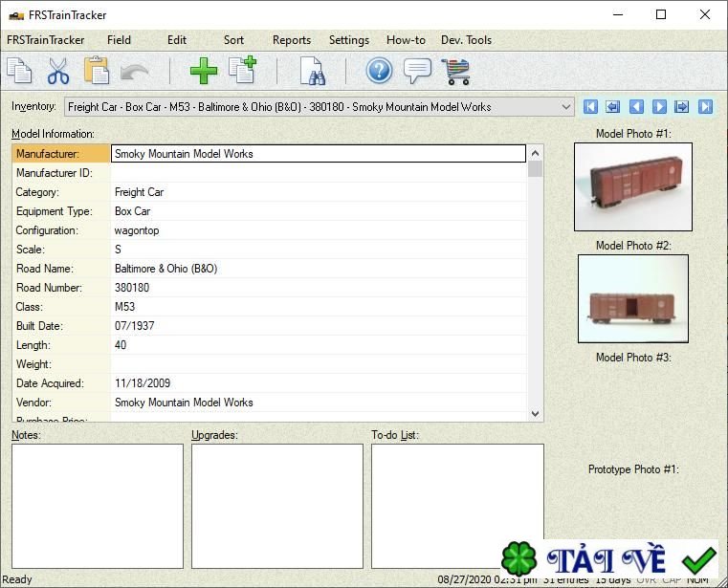Open Help with question mark icon
728x588 pixels.
point(380,72)
